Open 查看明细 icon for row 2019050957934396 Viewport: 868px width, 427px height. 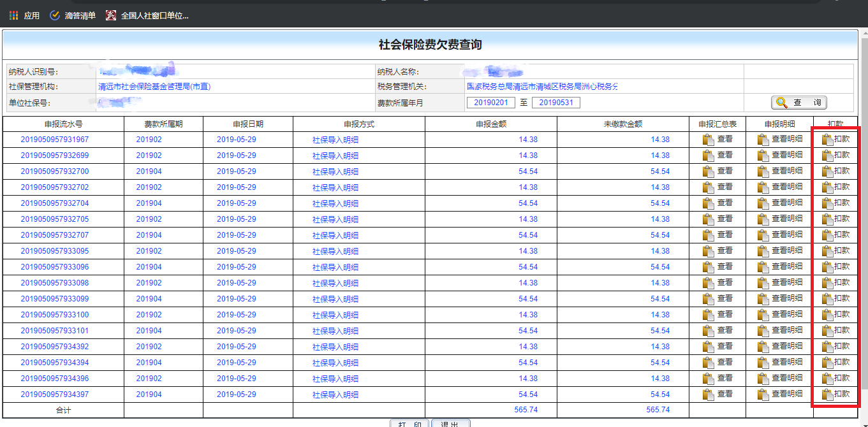pos(763,379)
